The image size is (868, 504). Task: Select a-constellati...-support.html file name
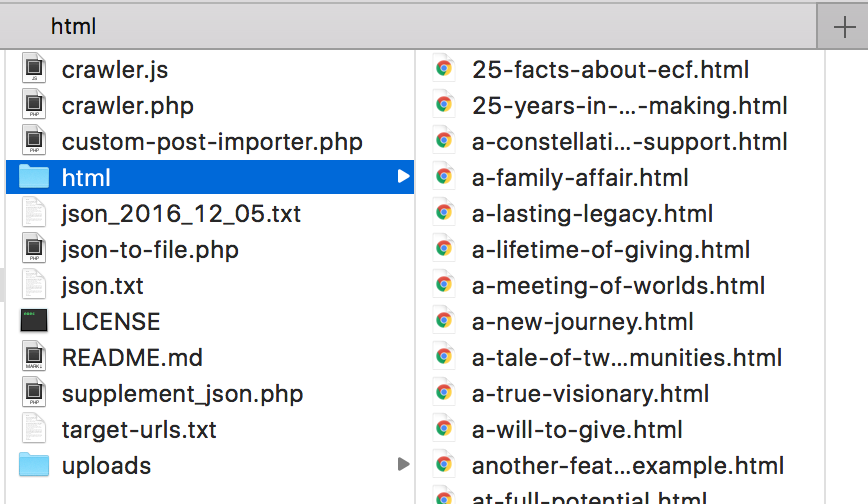(629, 142)
